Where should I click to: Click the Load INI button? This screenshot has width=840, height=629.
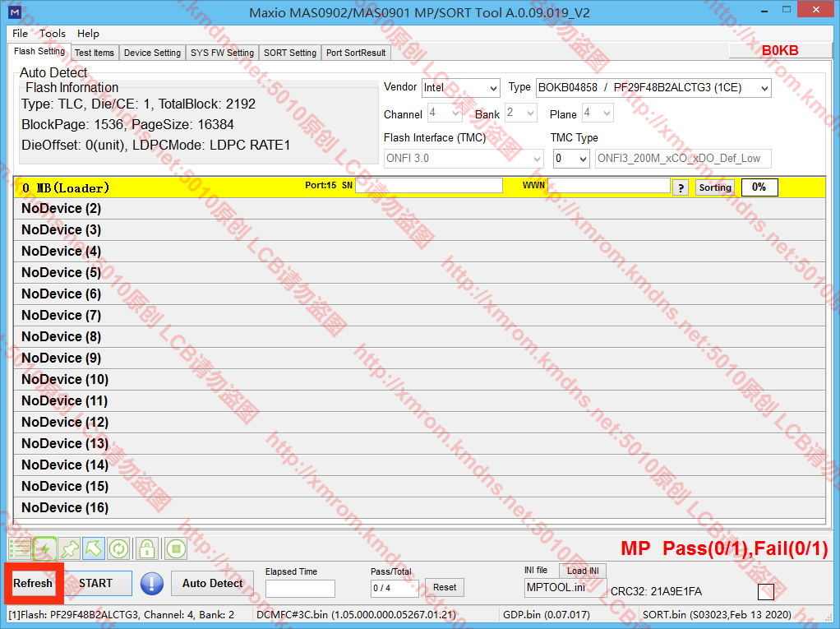[583, 571]
